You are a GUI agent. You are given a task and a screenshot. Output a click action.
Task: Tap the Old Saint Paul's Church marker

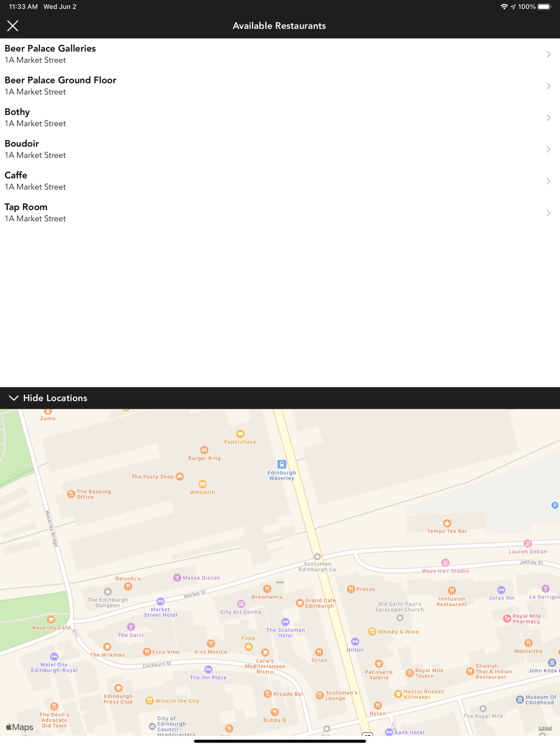point(400,618)
